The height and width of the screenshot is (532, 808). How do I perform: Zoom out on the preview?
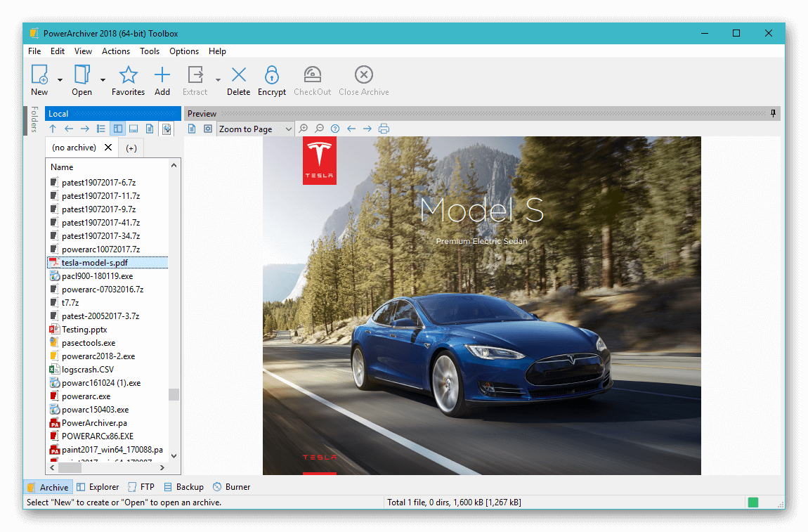[320, 129]
